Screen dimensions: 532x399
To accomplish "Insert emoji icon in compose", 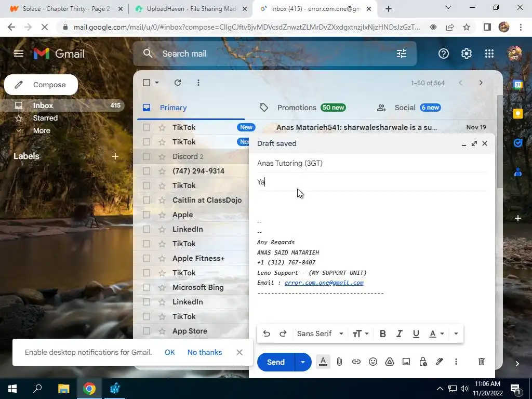I will [x=373, y=362].
